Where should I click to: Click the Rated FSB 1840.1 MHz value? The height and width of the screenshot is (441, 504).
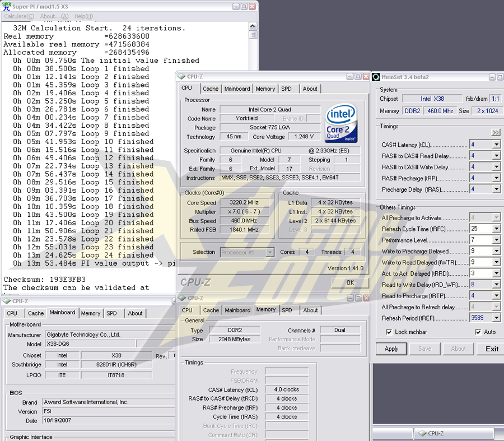[x=244, y=230]
